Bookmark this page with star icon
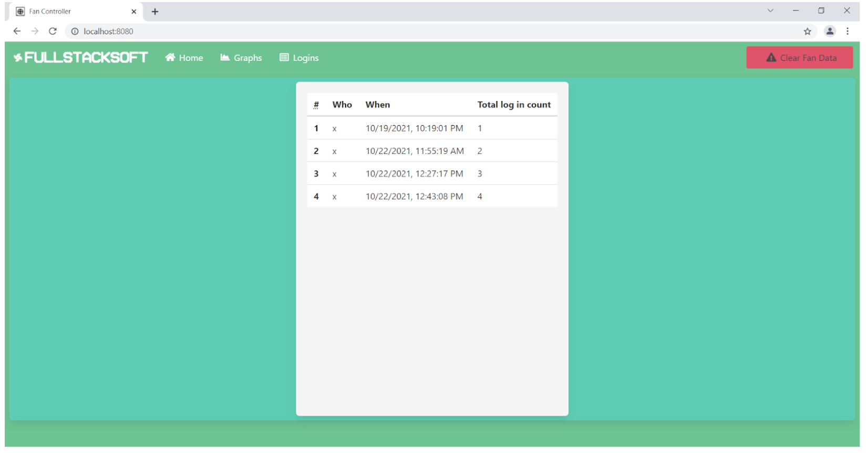The width and height of the screenshot is (868, 453). 808,31
